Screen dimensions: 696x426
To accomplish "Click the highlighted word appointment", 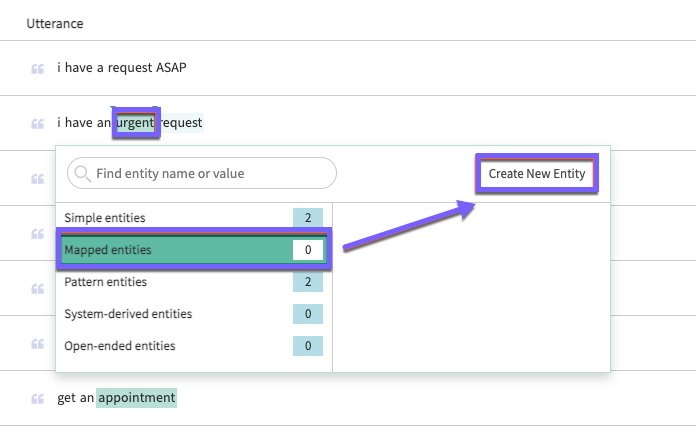I will 136,398.
